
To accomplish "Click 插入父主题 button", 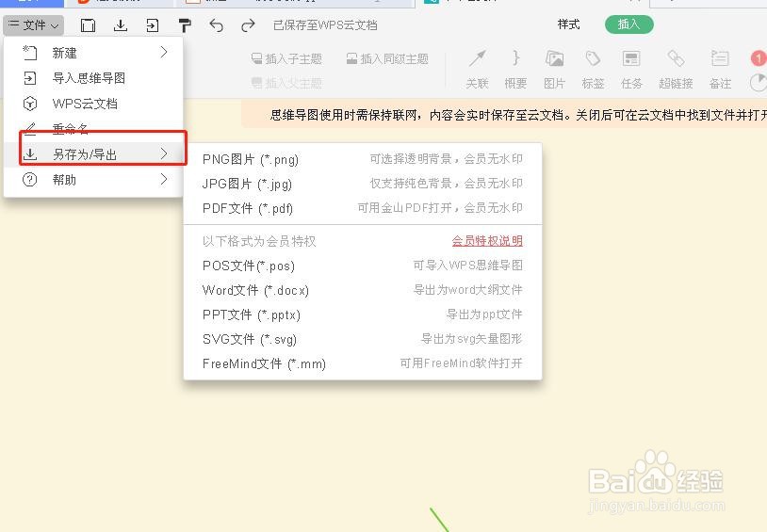I will (286, 83).
